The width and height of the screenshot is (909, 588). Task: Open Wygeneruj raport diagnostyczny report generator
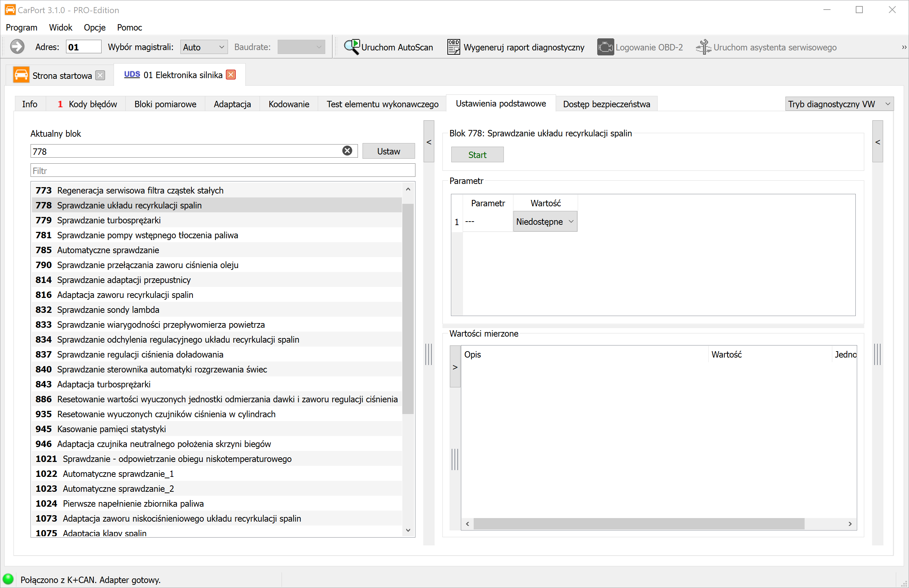(515, 47)
